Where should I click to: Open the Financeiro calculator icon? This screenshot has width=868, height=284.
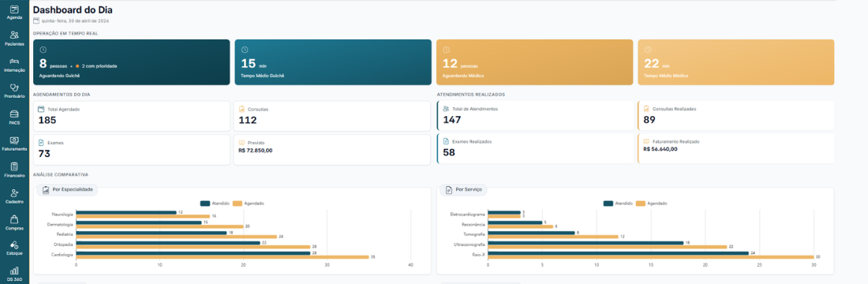coord(14,166)
